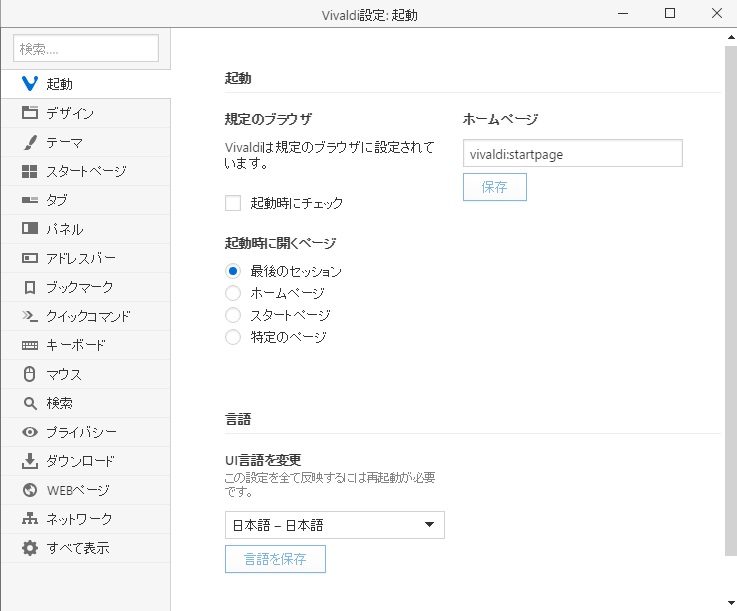
Task: Maximize the Vivaldi設定 window
Action: [670, 14]
